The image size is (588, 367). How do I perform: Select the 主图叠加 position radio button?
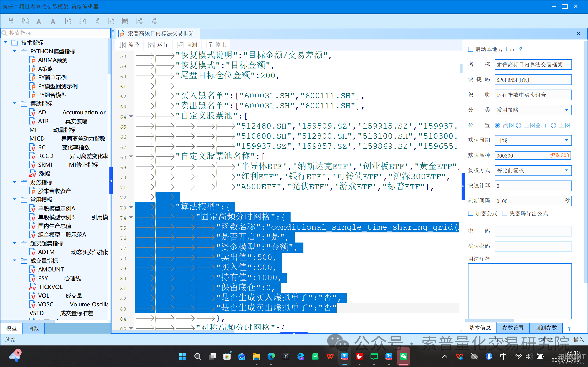519,125
